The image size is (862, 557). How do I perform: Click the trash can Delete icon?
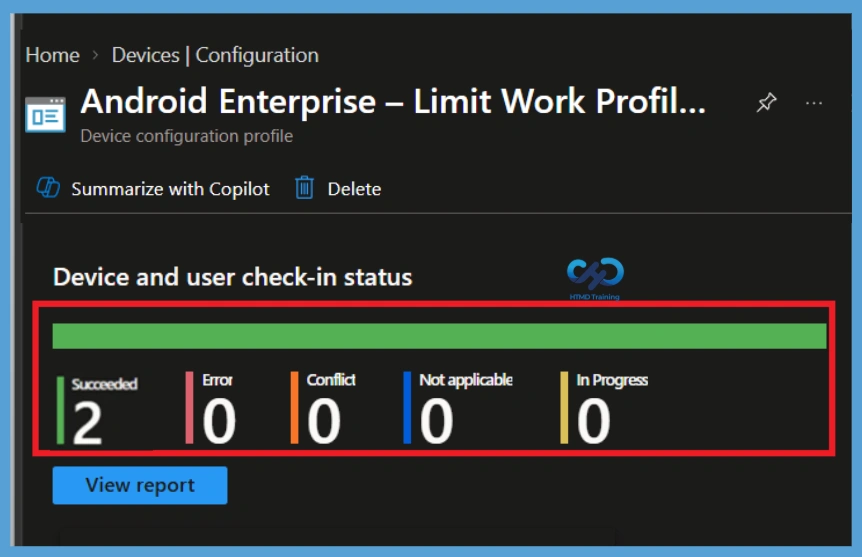pyautogui.click(x=304, y=187)
